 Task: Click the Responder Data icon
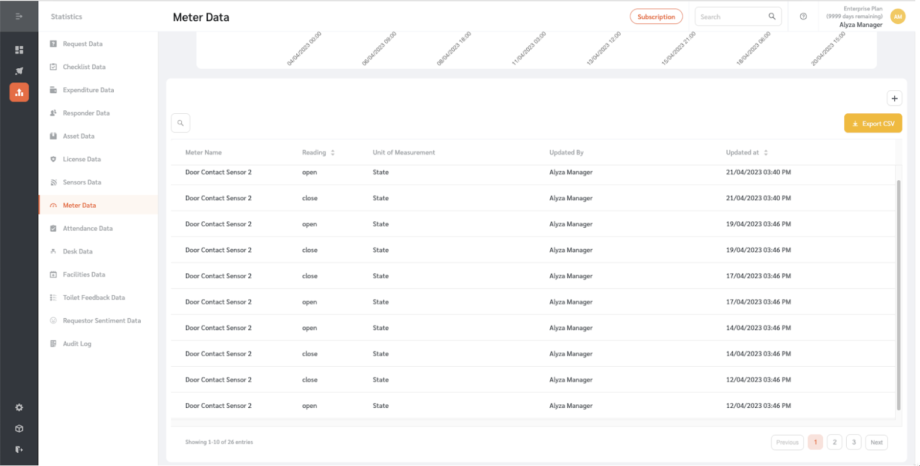pos(53,113)
